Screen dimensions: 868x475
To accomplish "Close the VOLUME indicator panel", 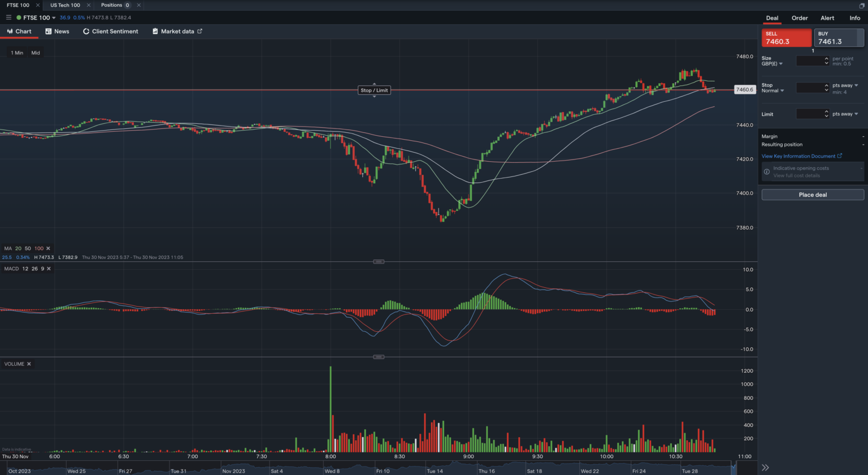I will [x=29, y=364].
